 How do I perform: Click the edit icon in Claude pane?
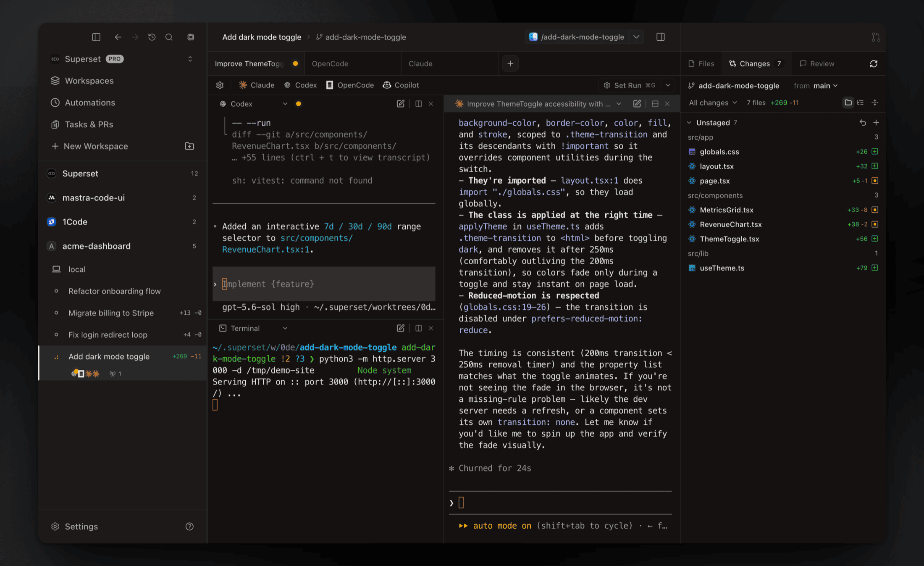coord(637,104)
